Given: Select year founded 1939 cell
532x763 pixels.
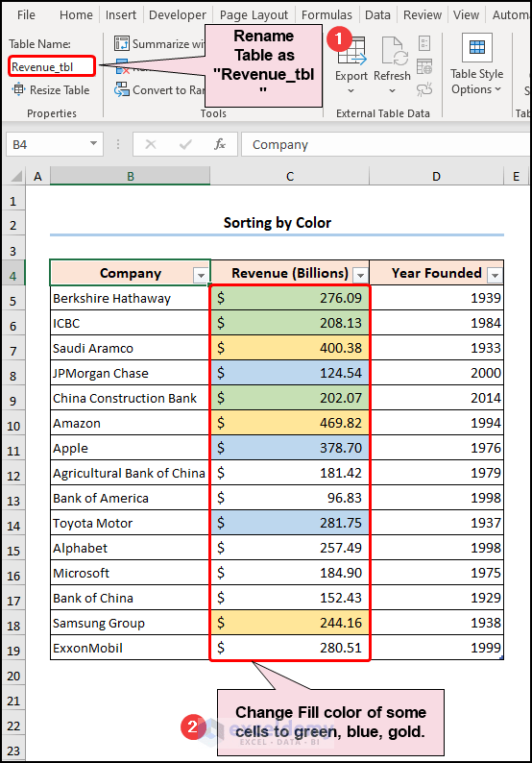Looking at the screenshot, I should (x=436, y=298).
